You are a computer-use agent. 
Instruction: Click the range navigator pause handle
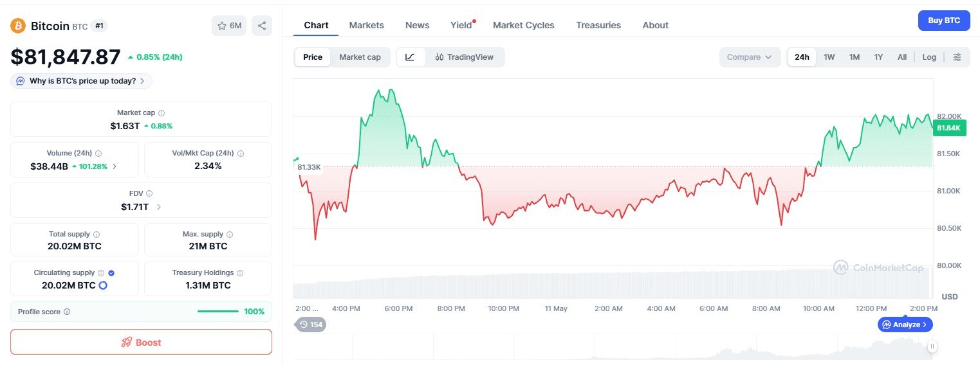932,346
